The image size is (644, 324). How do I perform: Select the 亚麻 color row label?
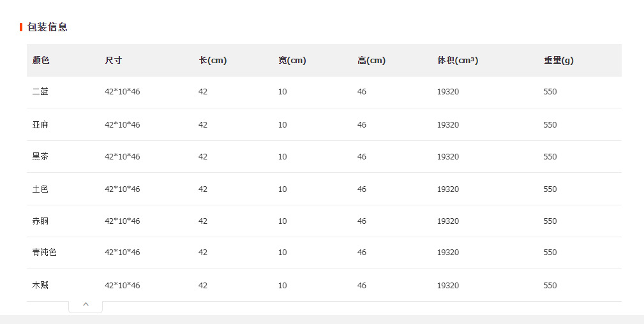click(40, 125)
